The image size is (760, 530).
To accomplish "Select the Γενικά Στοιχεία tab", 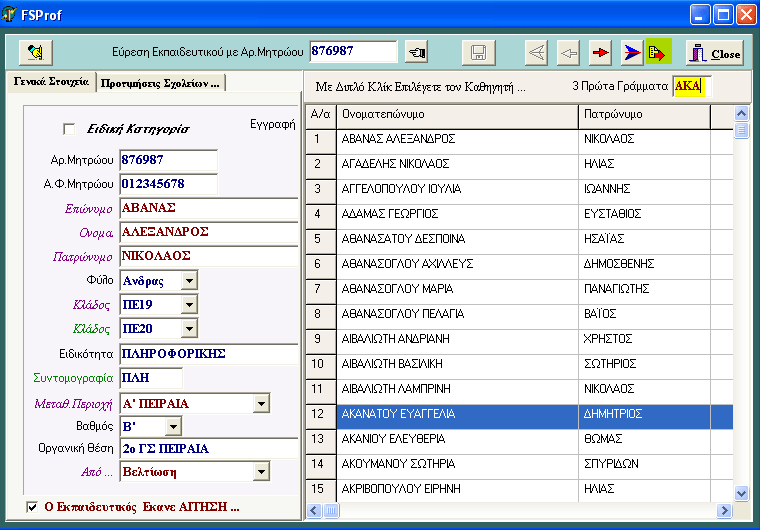I will [50, 82].
